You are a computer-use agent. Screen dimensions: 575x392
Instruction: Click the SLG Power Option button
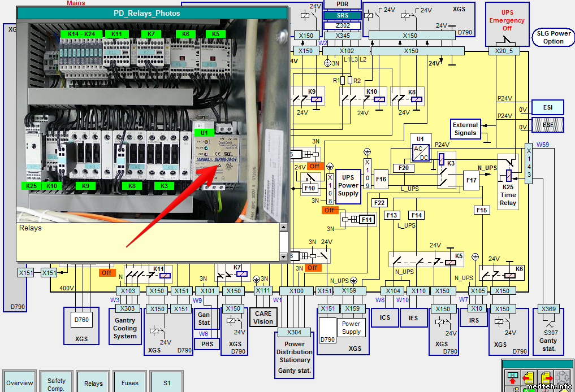[553, 37]
